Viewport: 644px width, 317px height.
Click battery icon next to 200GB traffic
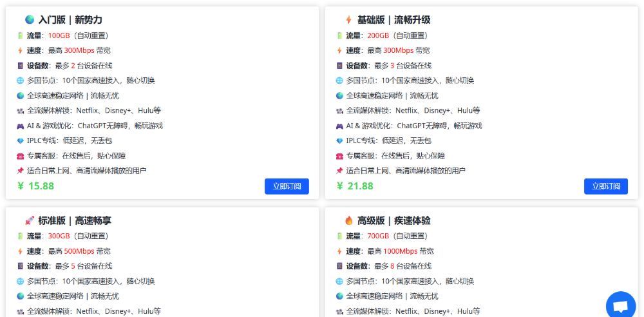coord(339,36)
